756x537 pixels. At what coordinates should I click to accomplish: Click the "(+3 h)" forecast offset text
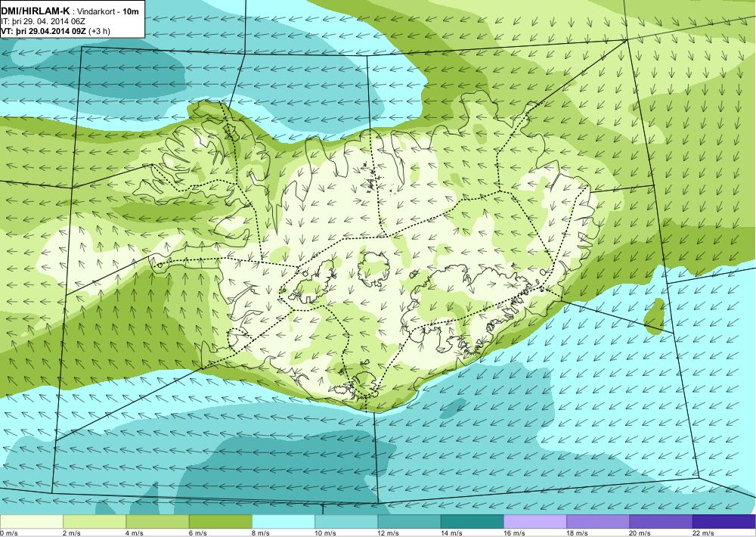click(x=99, y=31)
